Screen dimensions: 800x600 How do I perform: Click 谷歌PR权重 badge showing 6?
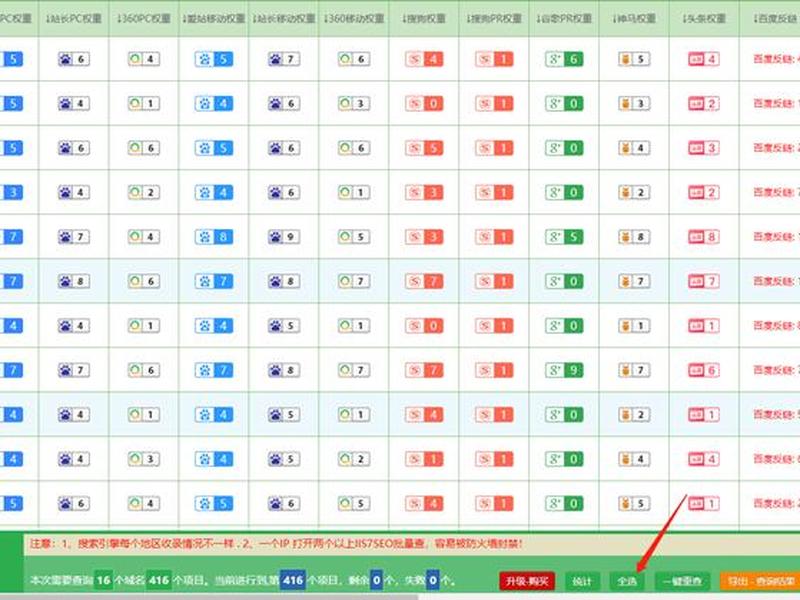click(x=564, y=59)
